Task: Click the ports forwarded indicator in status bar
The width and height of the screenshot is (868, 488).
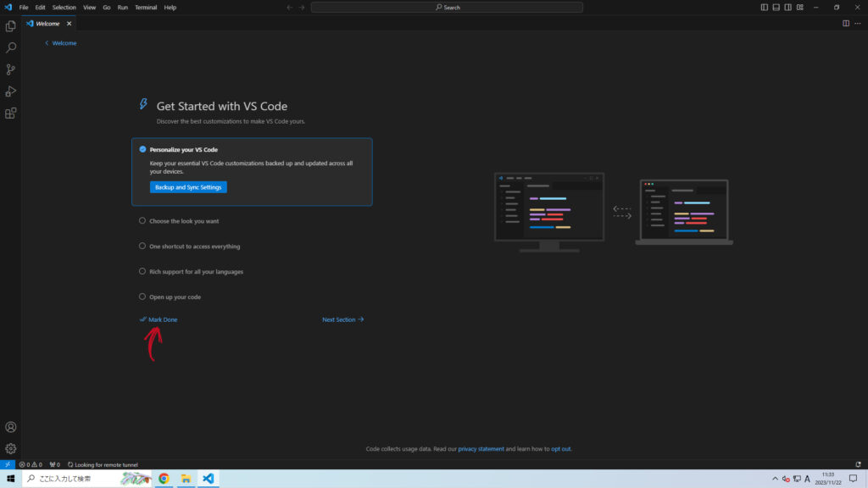Action: (55, 465)
